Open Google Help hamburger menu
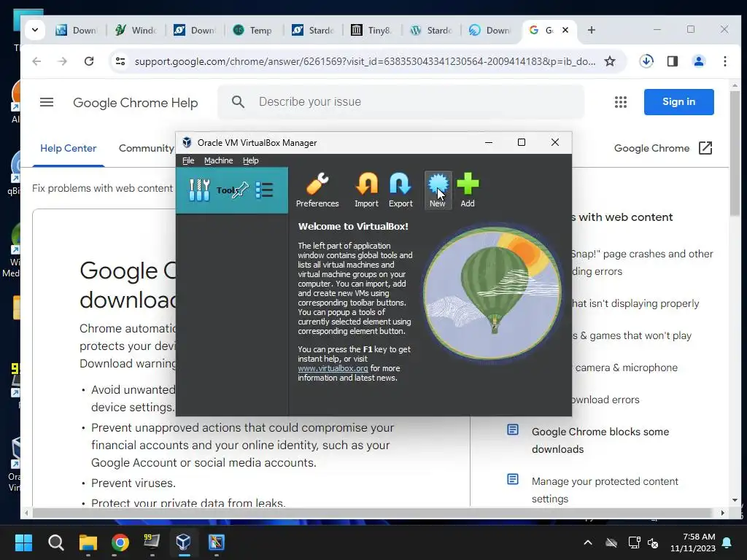 pyautogui.click(x=47, y=102)
